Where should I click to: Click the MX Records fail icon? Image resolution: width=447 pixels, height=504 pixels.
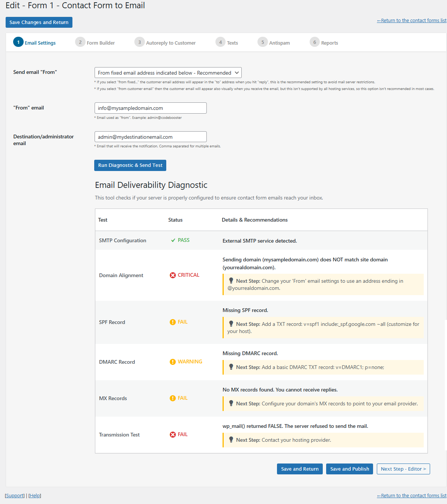click(x=173, y=398)
